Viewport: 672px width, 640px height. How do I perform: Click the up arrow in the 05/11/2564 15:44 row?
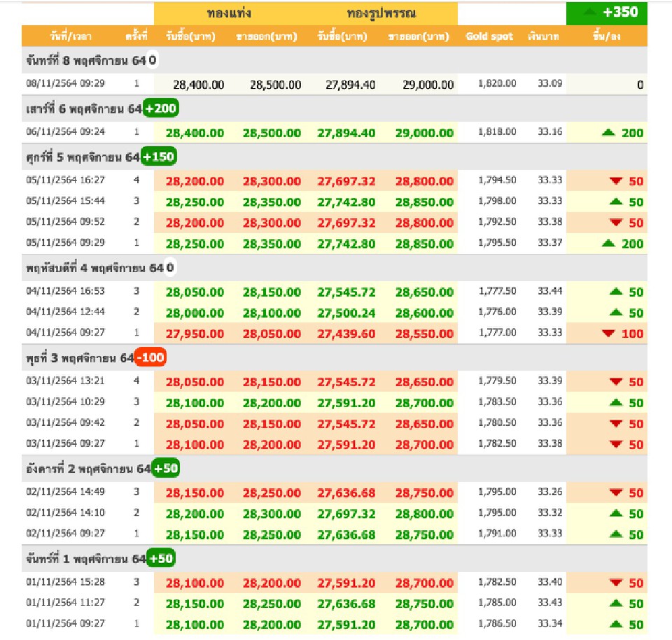pyautogui.click(x=616, y=201)
